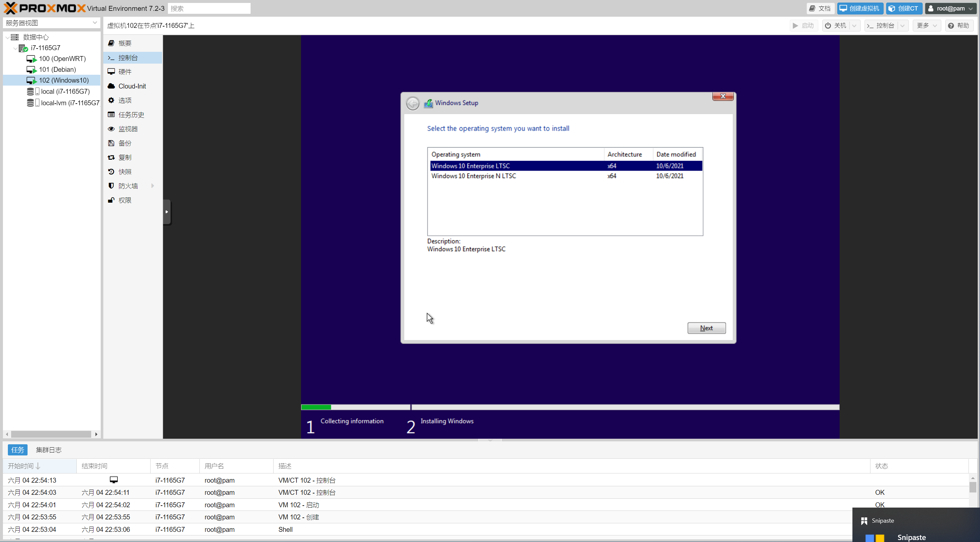The image size is (980, 542).
Task: Expand the 更多 (More) dropdown
Action: (926, 26)
